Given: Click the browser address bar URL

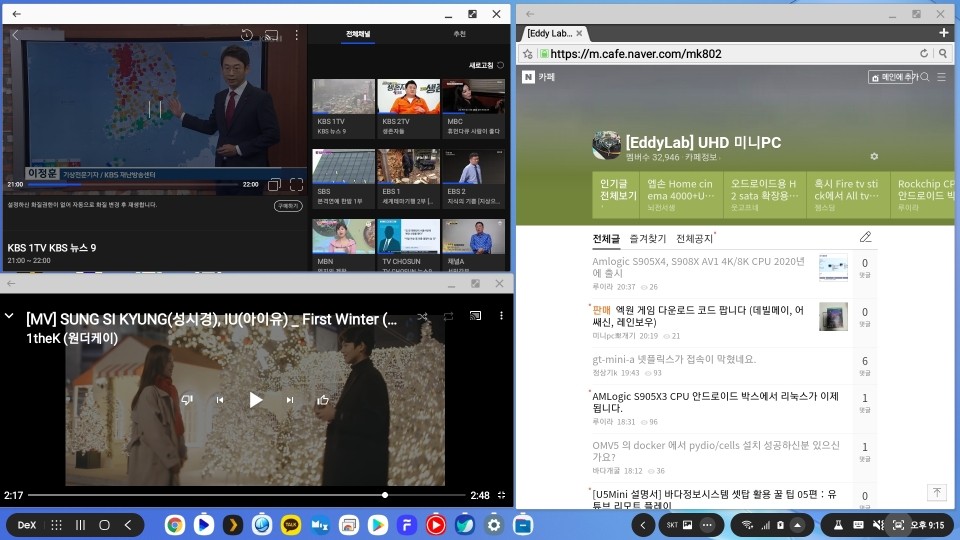Looking at the screenshot, I should coord(636,54).
